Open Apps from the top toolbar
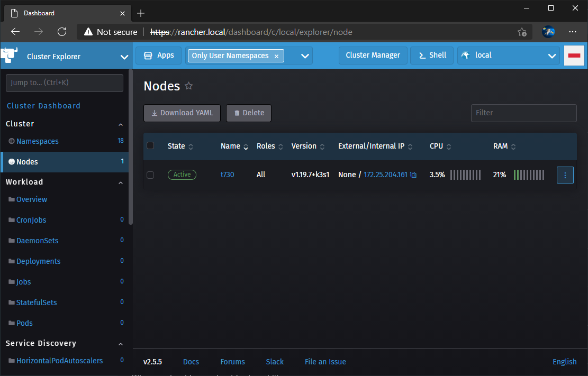Viewport: 588px width, 376px height. (x=158, y=55)
